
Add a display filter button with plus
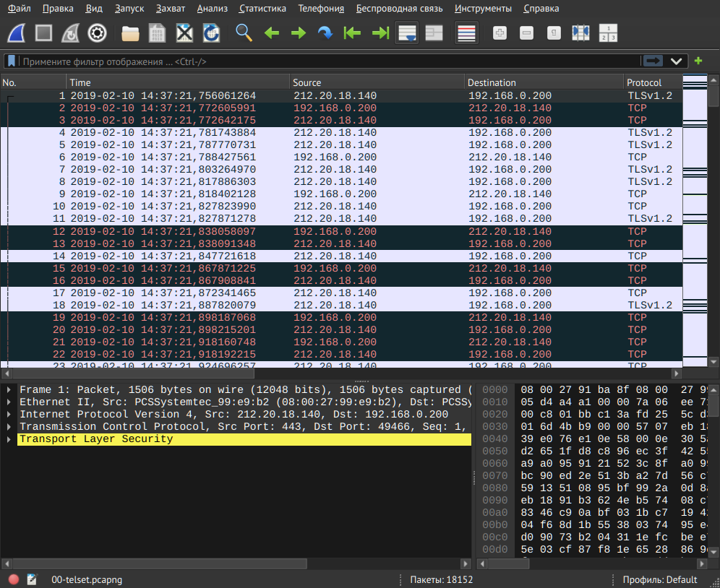698,61
